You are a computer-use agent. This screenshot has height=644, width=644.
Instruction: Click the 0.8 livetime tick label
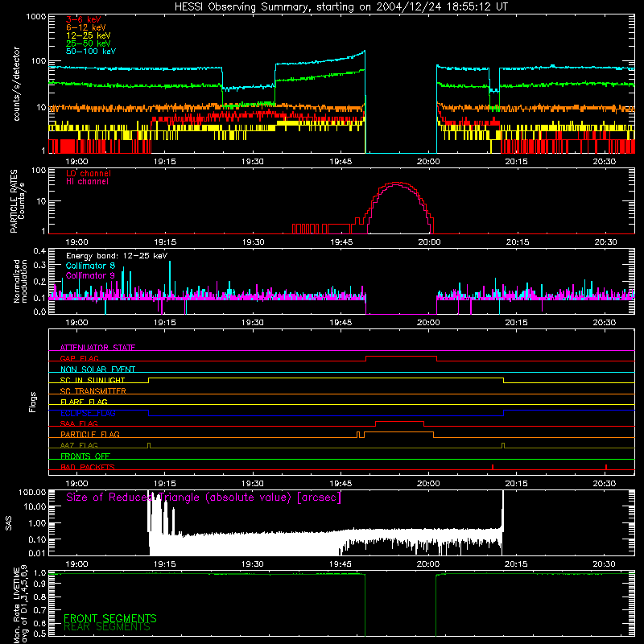click(39, 597)
